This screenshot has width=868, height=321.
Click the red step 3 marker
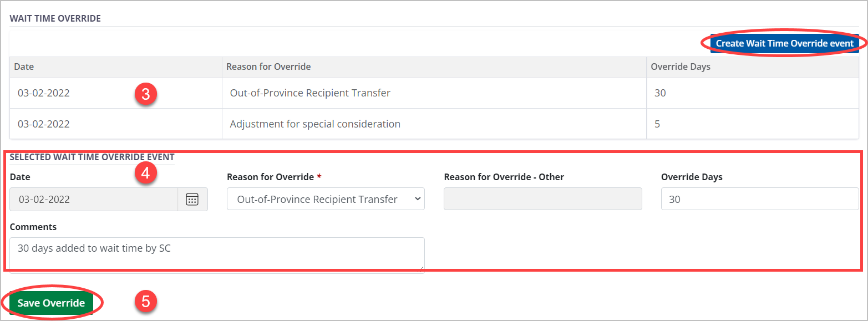(146, 94)
